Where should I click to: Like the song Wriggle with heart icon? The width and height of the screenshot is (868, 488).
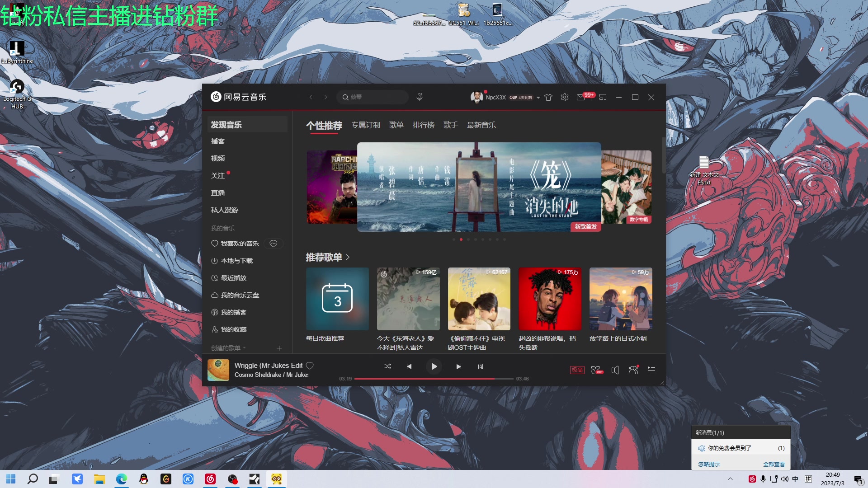point(310,366)
